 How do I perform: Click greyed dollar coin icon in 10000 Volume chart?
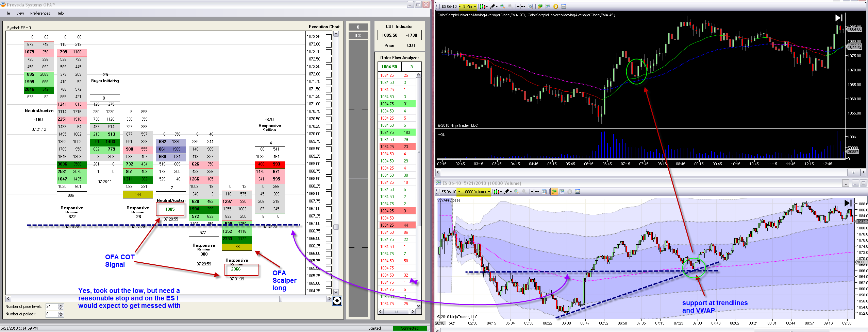point(570,192)
